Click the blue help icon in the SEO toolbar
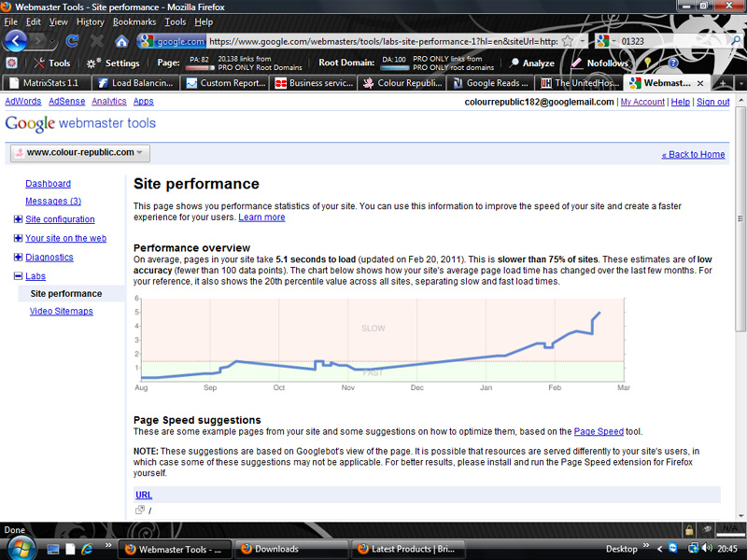Viewport: 747px width, 560px height. (x=672, y=63)
